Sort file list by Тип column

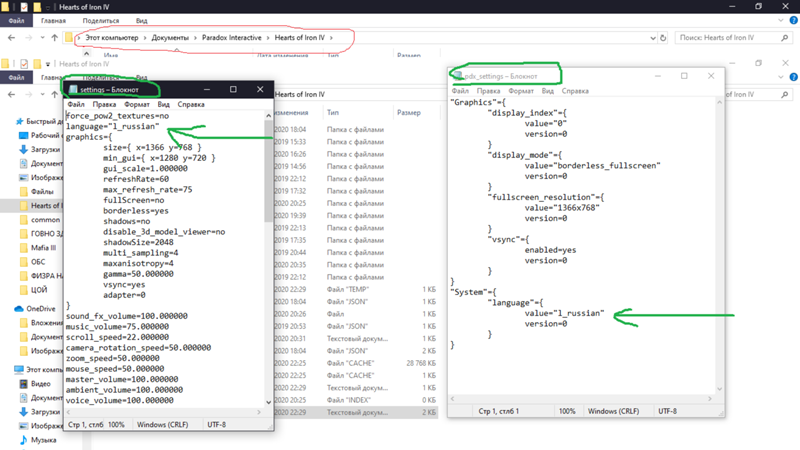[x=333, y=113]
